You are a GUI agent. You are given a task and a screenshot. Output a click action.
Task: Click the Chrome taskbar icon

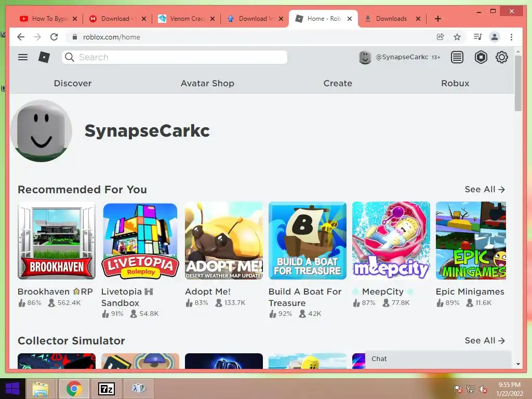click(74, 389)
